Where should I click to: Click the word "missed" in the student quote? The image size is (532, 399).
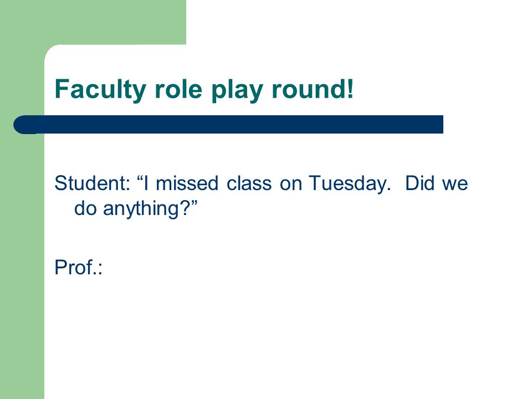(x=187, y=183)
